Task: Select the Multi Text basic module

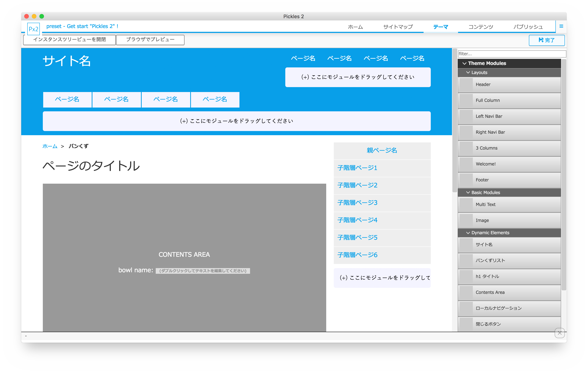Action: (509, 204)
